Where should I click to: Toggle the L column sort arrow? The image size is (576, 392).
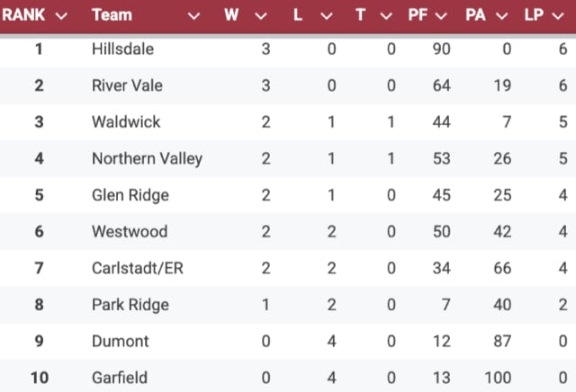coord(324,16)
